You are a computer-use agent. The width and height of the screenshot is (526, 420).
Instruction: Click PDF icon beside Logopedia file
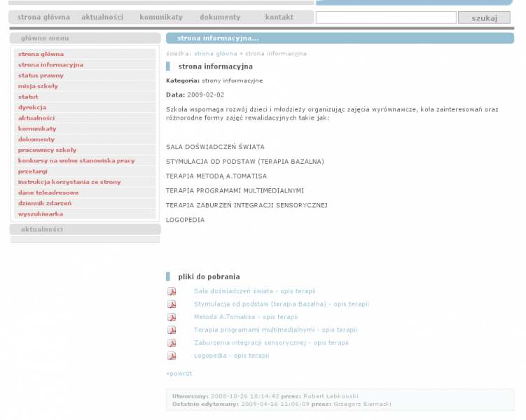coord(171,356)
